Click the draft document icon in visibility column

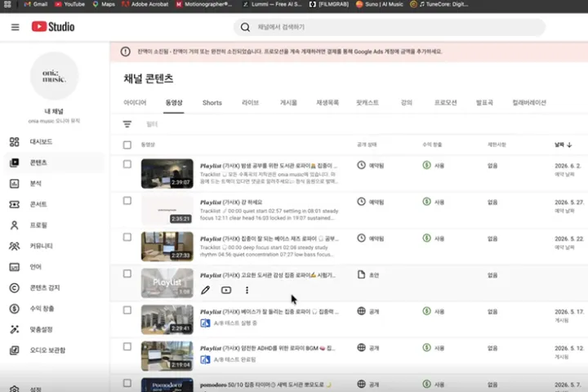point(361,274)
